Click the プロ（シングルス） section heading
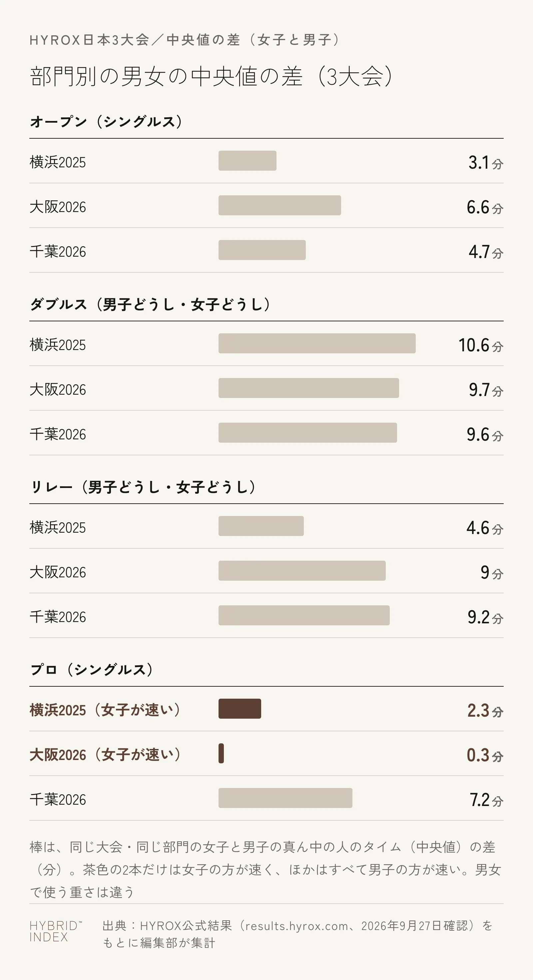This screenshot has height=980, width=533. pos(92,670)
